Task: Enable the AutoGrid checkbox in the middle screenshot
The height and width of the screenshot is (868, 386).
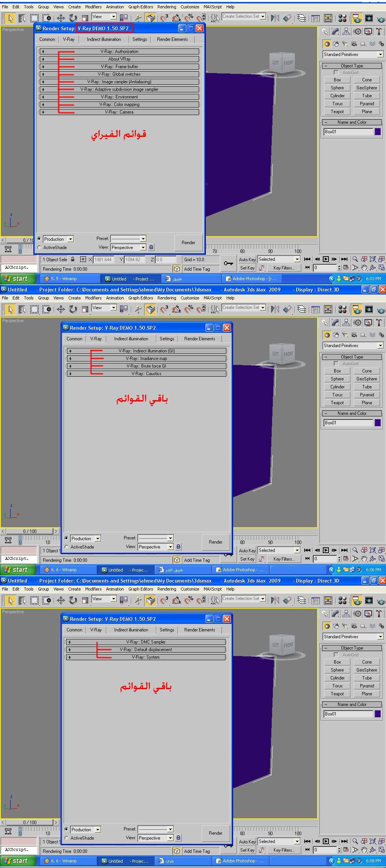Action: [x=336, y=364]
